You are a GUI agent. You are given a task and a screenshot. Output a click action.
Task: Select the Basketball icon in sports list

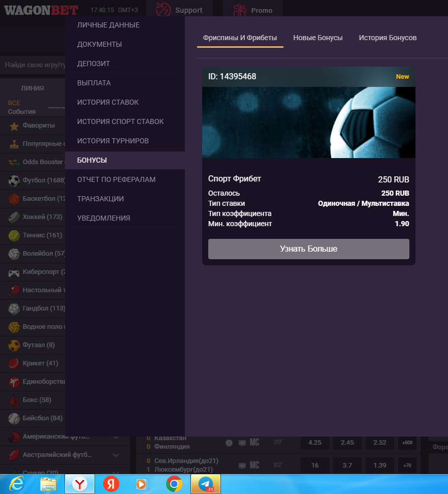[14, 199]
